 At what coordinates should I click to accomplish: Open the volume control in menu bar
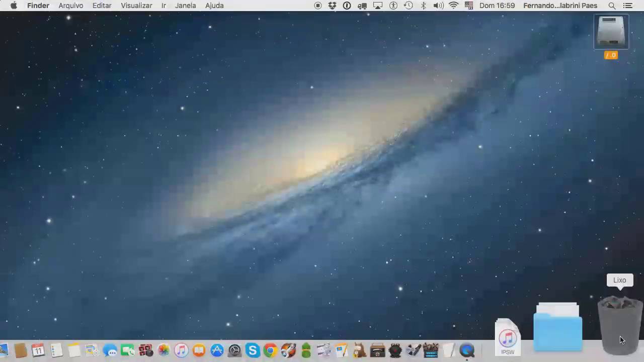tap(438, 6)
